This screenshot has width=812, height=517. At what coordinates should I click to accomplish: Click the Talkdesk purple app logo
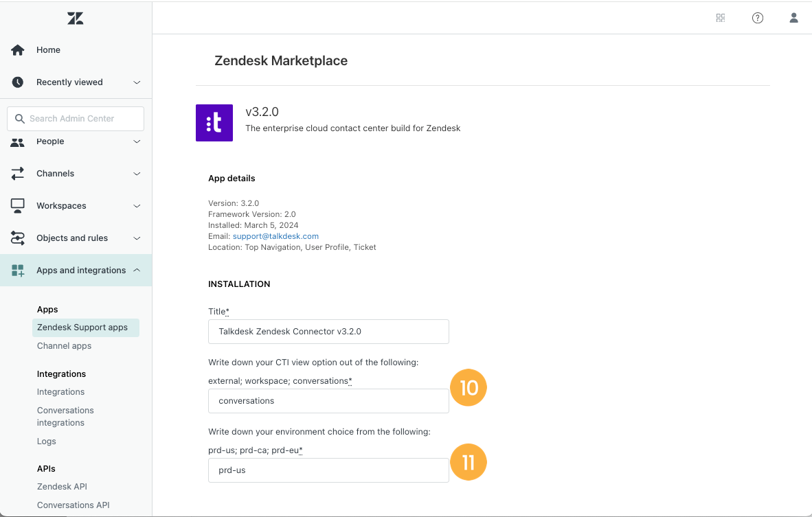pyautogui.click(x=214, y=123)
